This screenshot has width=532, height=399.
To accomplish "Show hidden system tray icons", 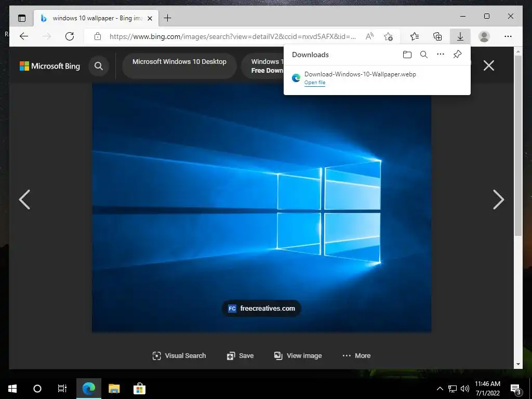I will pyautogui.click(x=440, y=389).
